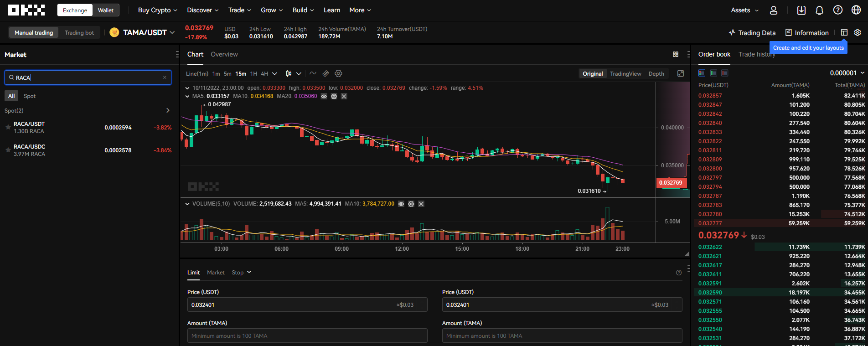This screenshot has width=868, height=346.
Task: Remove the MA indicator
Action: click(344, 96)
